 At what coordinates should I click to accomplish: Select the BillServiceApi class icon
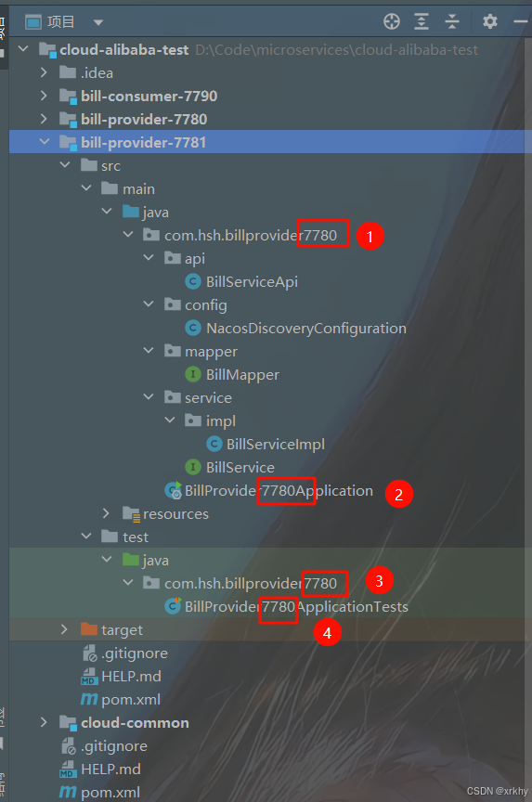[193, 281]
